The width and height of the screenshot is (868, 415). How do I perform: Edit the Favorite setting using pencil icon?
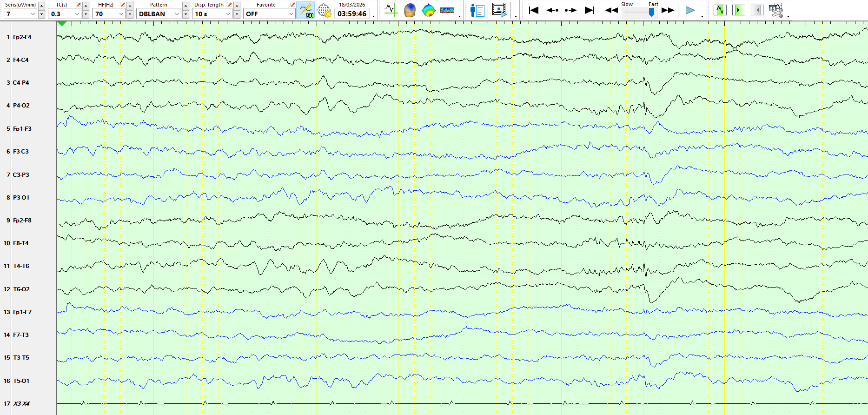(292, 5)
